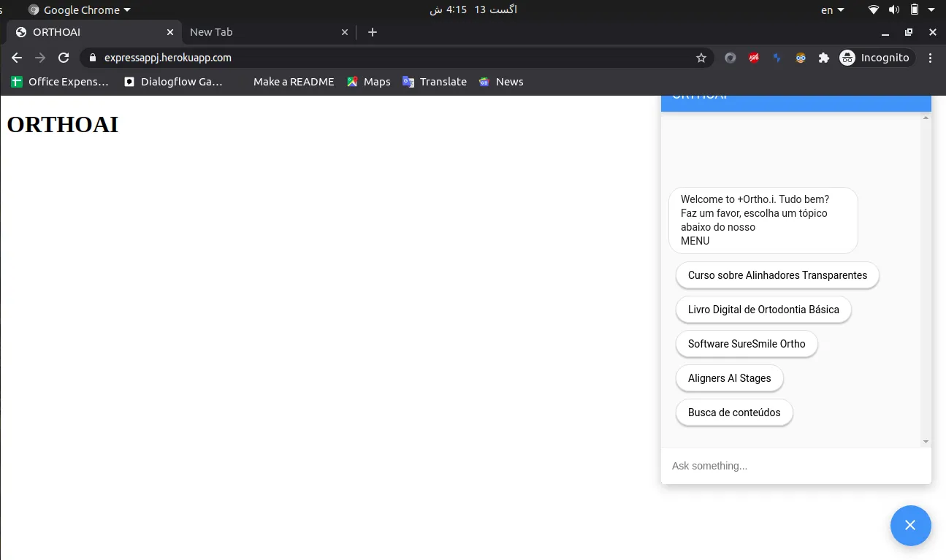Open the Maps bookmark
This screenshot has width=946, height=560.
[x=369, y=82]
